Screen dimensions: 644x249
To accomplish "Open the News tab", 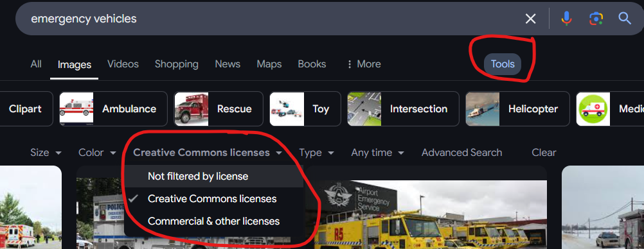I will click(228, 64).
